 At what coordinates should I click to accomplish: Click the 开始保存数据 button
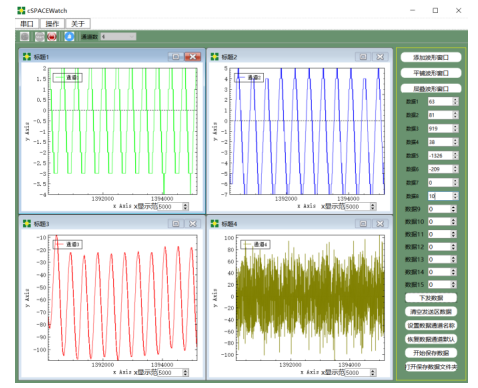(431, 353)
